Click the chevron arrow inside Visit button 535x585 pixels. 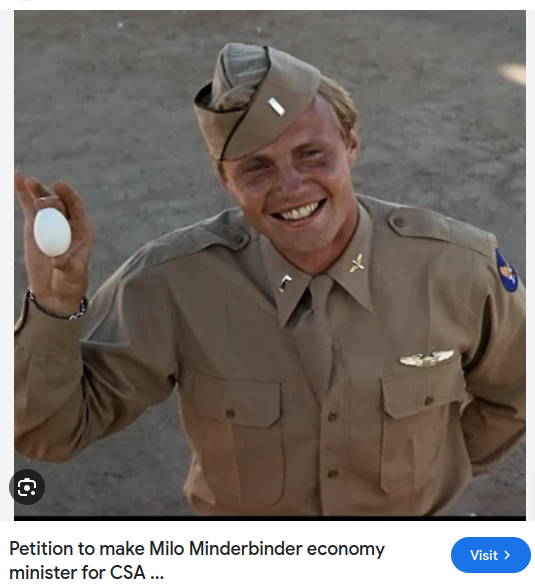coord(507,555)
